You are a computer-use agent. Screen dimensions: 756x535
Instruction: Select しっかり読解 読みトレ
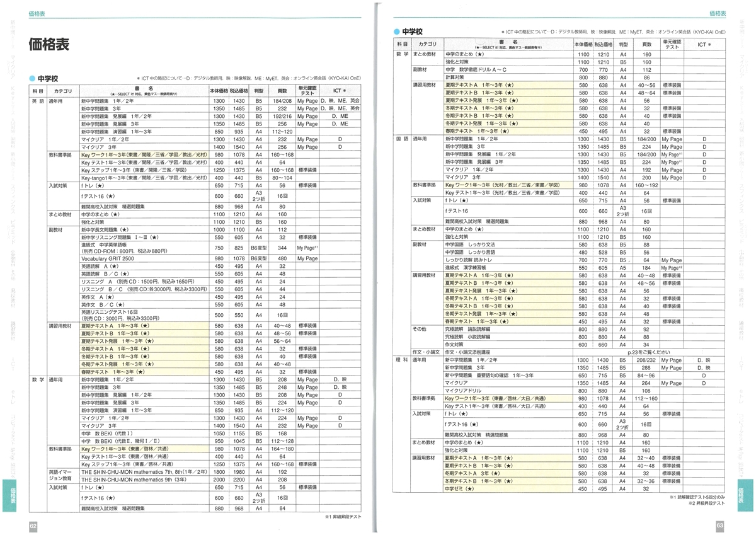(x=469, y=260)
